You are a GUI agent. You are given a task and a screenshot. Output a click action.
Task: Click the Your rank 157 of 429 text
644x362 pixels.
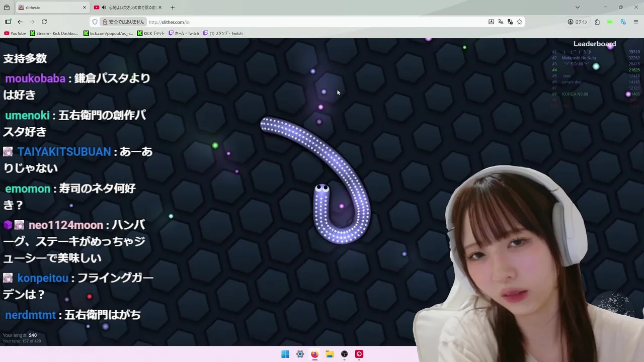pos(22,341)
